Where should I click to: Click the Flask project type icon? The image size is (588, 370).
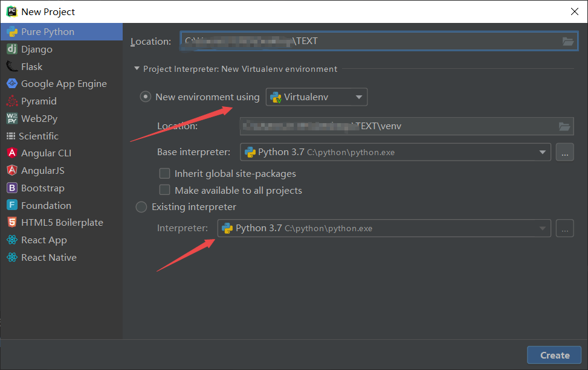click(12, 66)
